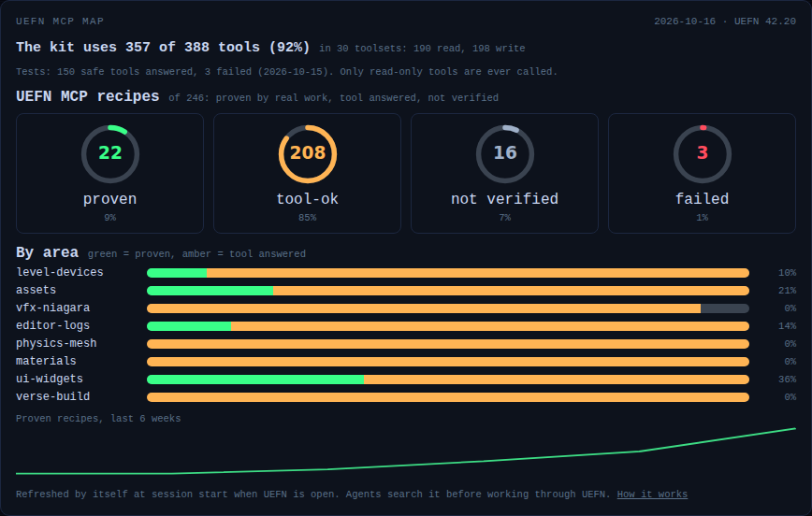Select the assets area label
This screenshot has width=812, height=516.
[x=36, y=290]
